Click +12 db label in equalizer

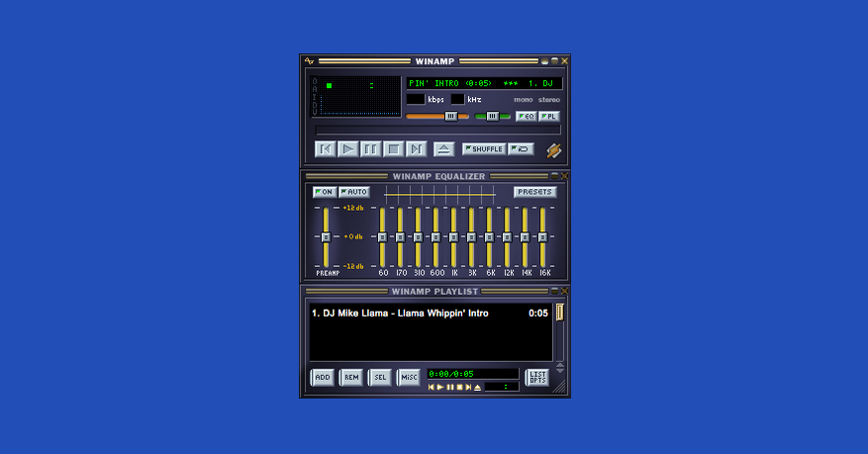[353, 208]
